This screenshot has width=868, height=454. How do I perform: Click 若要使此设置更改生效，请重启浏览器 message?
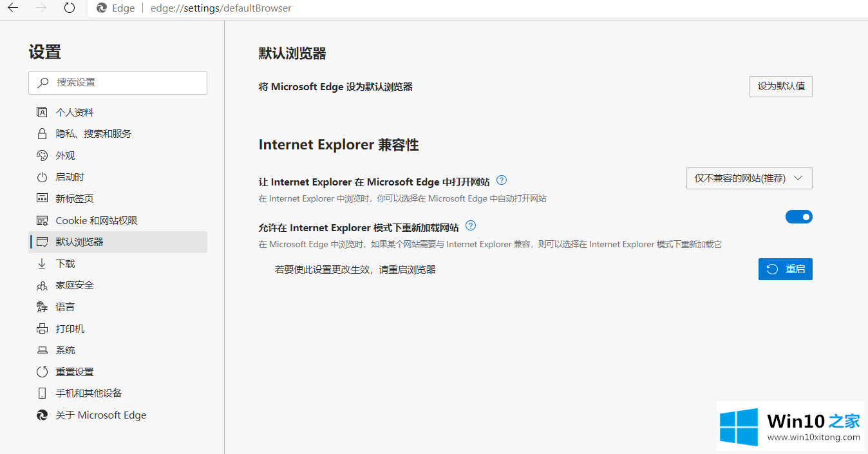pyautogui.click(x=355, y=269)
